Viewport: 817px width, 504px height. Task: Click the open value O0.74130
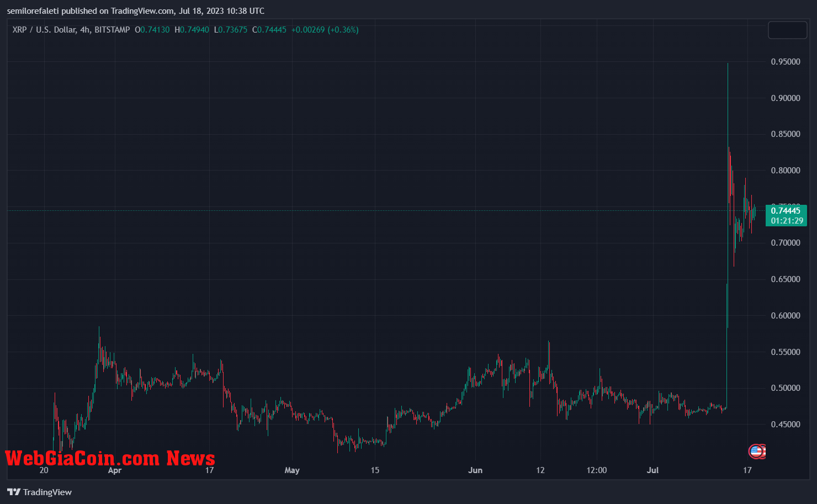click(152, 30)
